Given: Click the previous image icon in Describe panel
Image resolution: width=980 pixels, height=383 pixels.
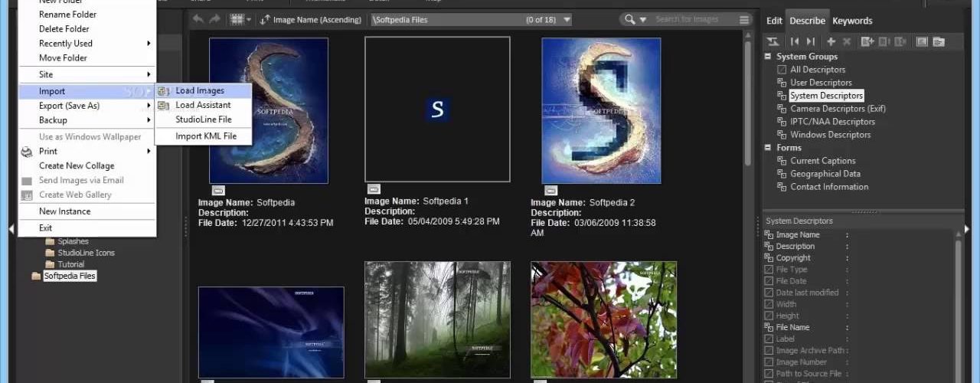Looking at the screenshot, I should click(x=795, y=41).
